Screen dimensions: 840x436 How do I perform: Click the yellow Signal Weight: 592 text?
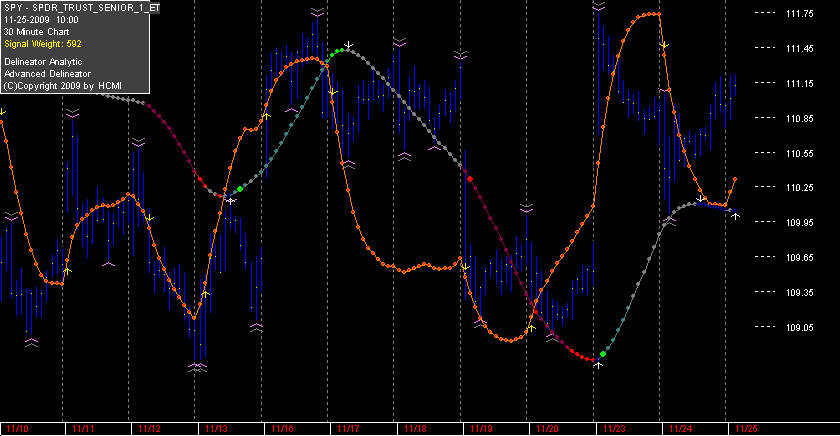pyautogui.click(x=43, y=44)
